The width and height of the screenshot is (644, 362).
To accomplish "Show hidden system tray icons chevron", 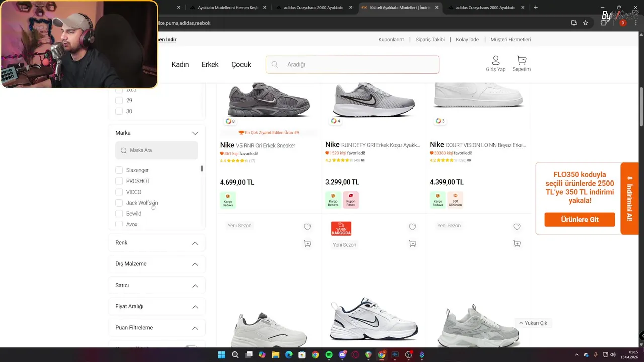I will 577,355.
